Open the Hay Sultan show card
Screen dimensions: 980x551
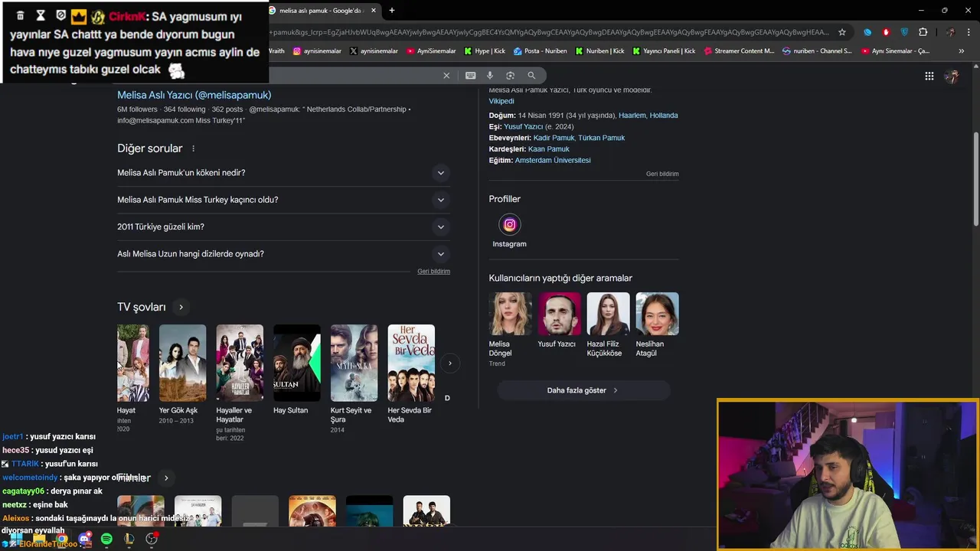tap(297, 370)
